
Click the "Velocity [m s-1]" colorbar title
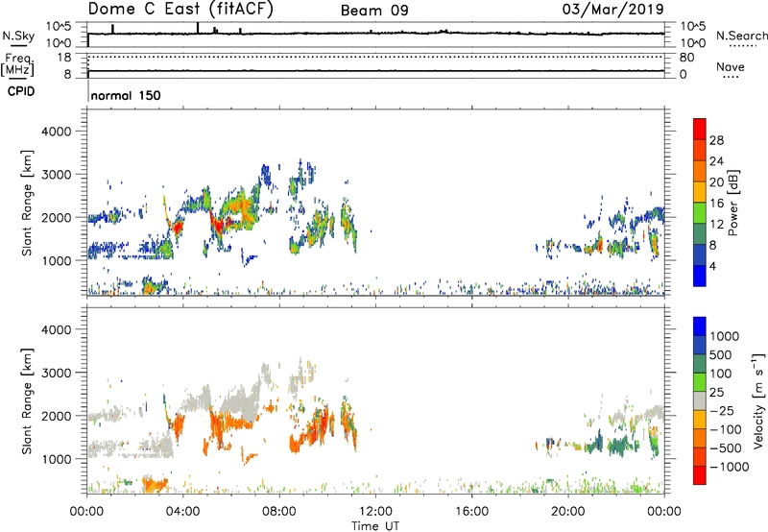[x=758, y=400]
